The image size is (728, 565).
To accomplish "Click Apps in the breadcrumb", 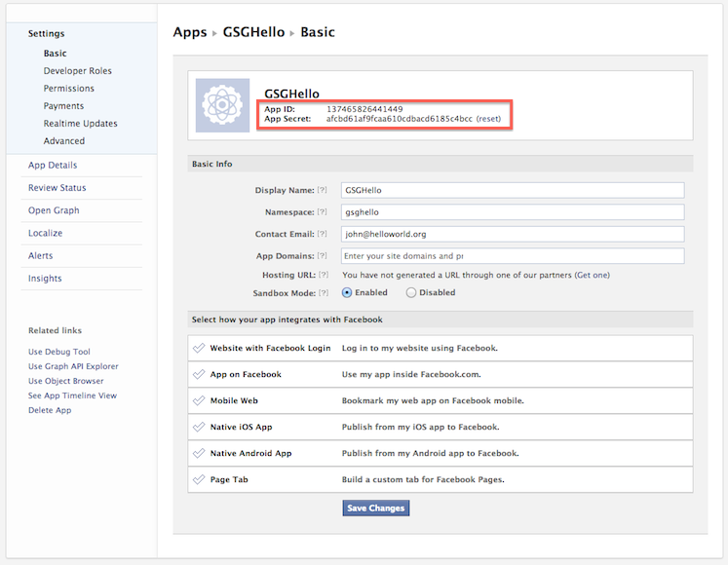I will coord(190,32).
